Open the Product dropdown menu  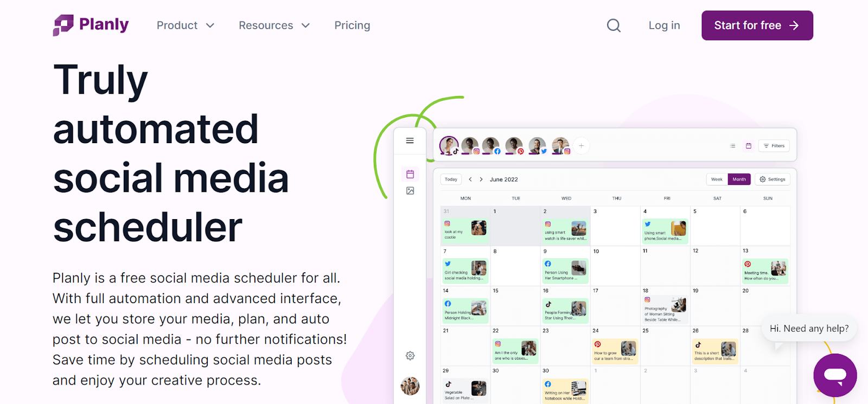tap(186, 25)
